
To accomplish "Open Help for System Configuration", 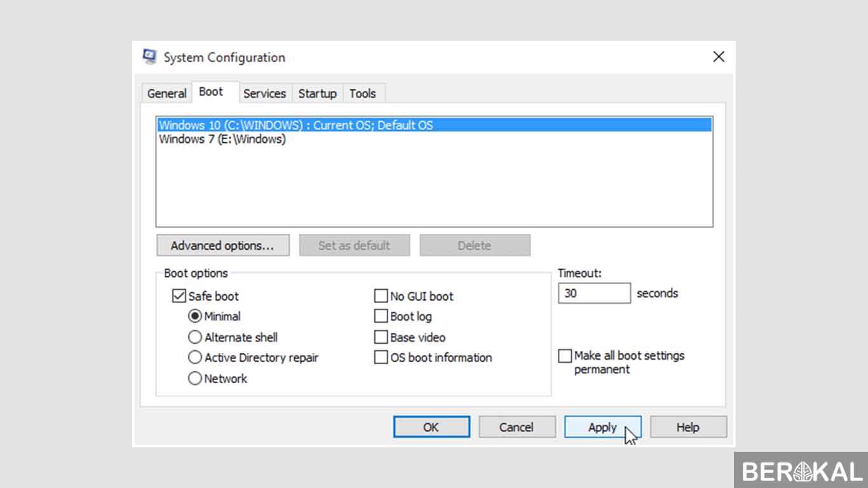I will click(x=688, y=427).
